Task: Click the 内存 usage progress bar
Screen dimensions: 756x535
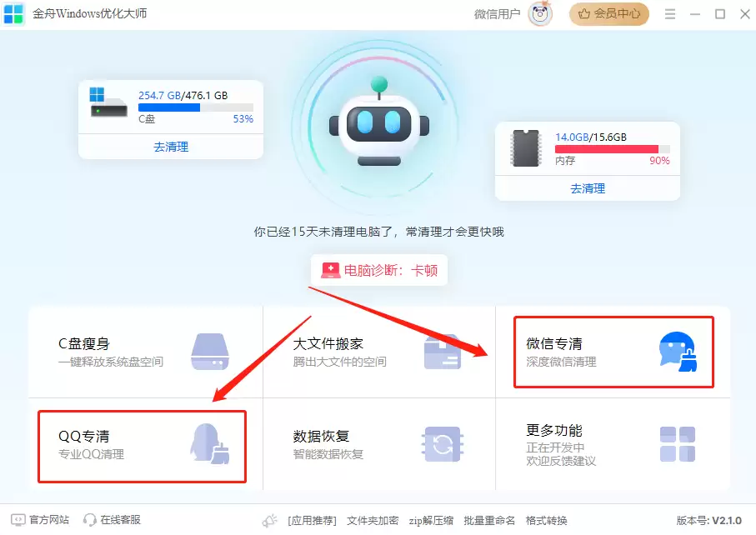Action: [613, 149]
